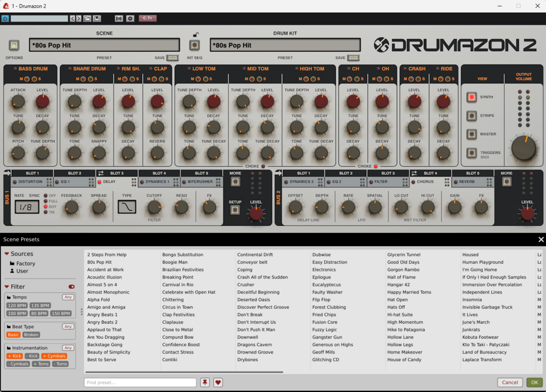Switch view to TRIGGERS MIDI

[471, 152]
